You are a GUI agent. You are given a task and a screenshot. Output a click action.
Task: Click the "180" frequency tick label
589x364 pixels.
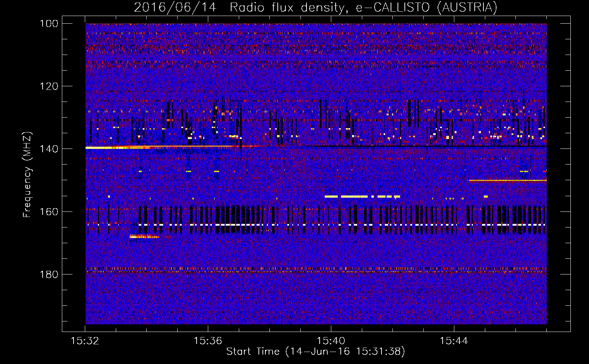tap(49, 274)
